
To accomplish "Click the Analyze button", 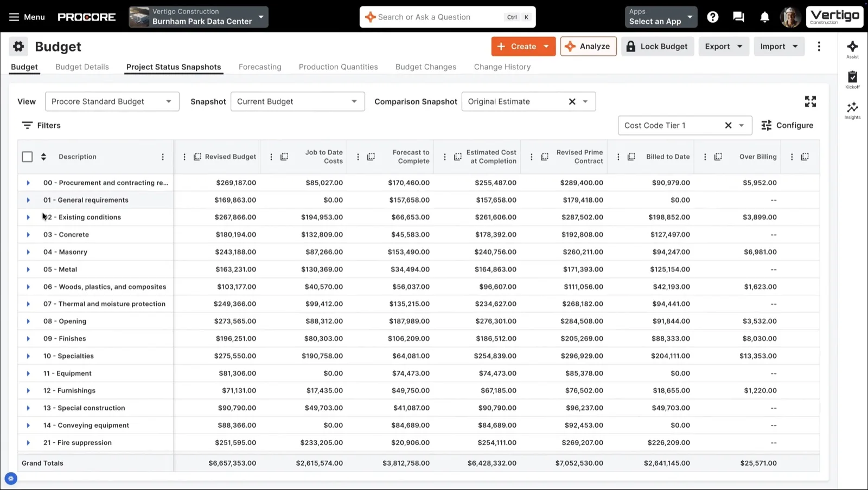I will [x=588, y=47].
